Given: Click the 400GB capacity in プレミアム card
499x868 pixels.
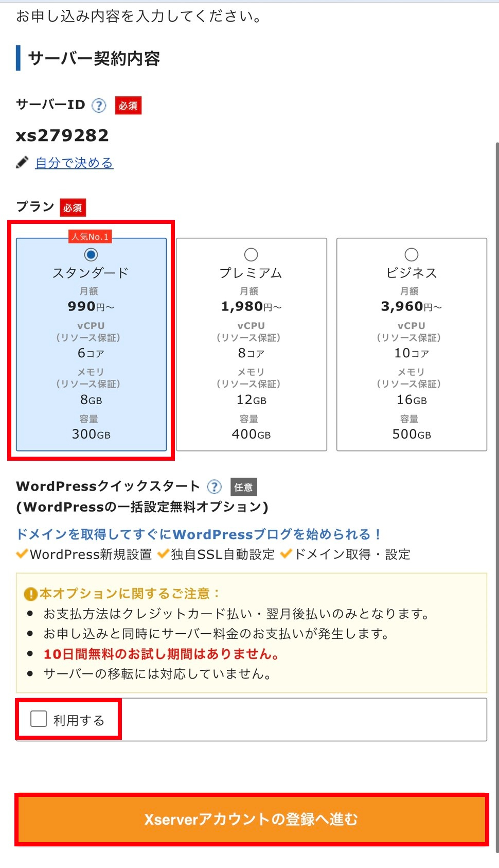Looking at the screenshot, I should click(x=251, y=434).
